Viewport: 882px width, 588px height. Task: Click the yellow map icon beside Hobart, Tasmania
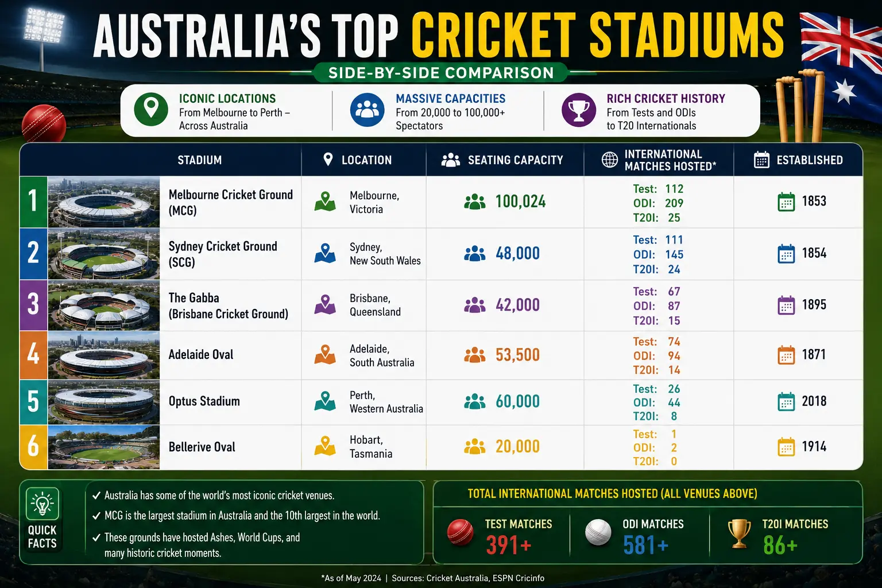point(325,446)
